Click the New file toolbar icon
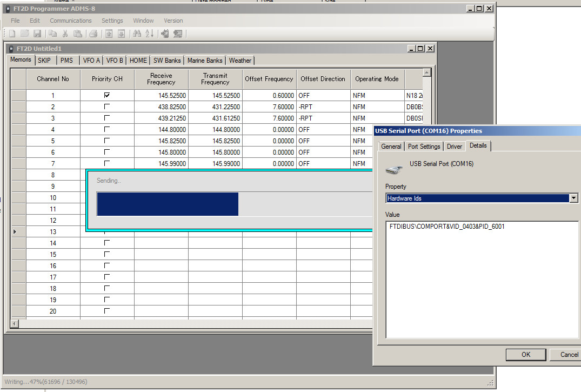 click(12, 34)
